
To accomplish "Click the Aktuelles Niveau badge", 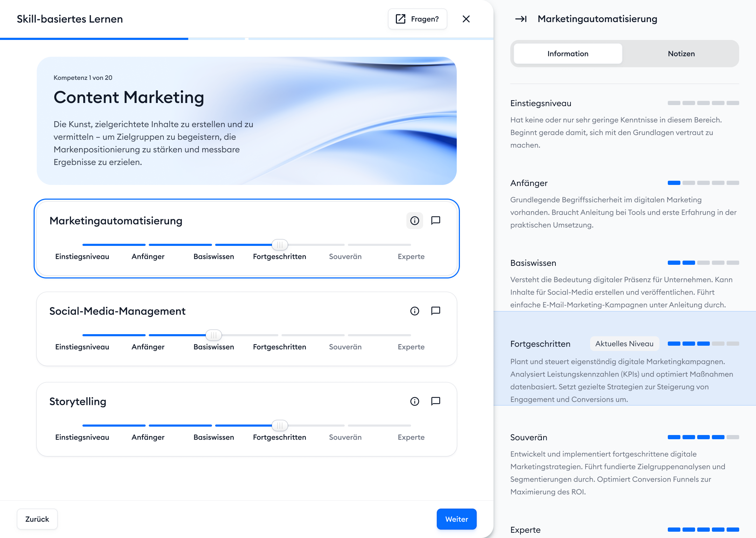I will [x=624, y=344].
